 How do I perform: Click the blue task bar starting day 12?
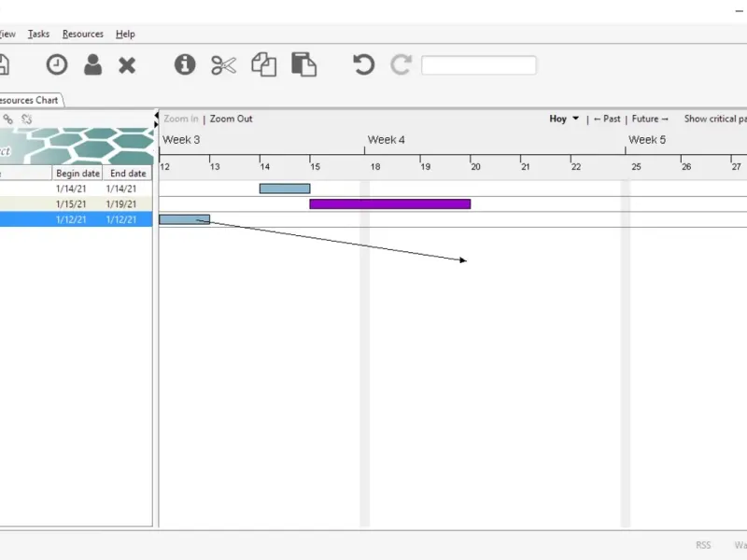(x=184, y=219)
